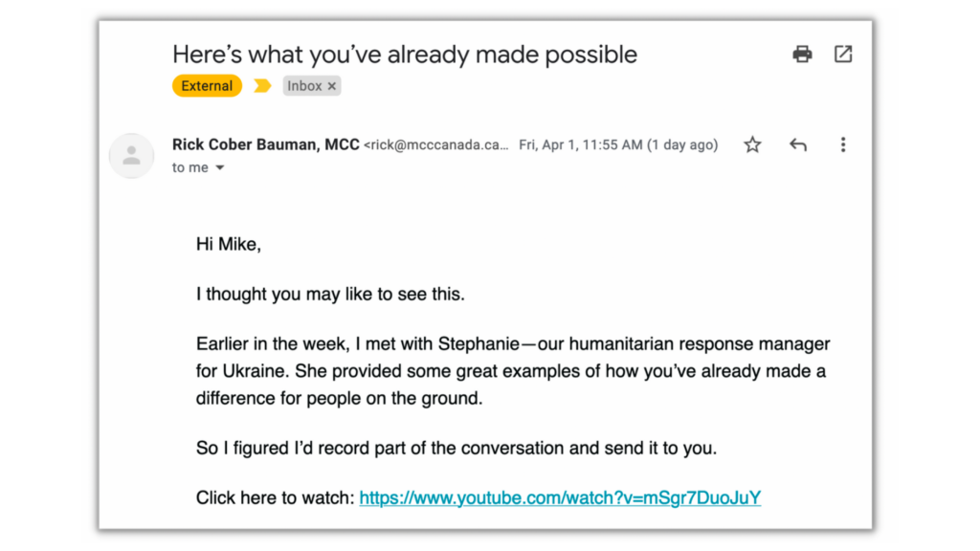Click the yellow External label
This screenshot has height=551, width=980.
pyautogui.click(x=207, y=86)
